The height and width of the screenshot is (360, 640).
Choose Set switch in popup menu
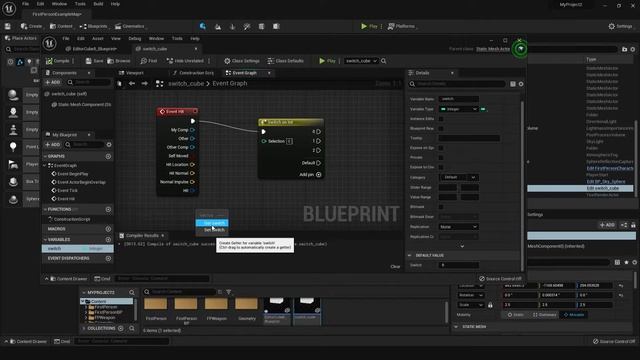(x=212, y=230)
